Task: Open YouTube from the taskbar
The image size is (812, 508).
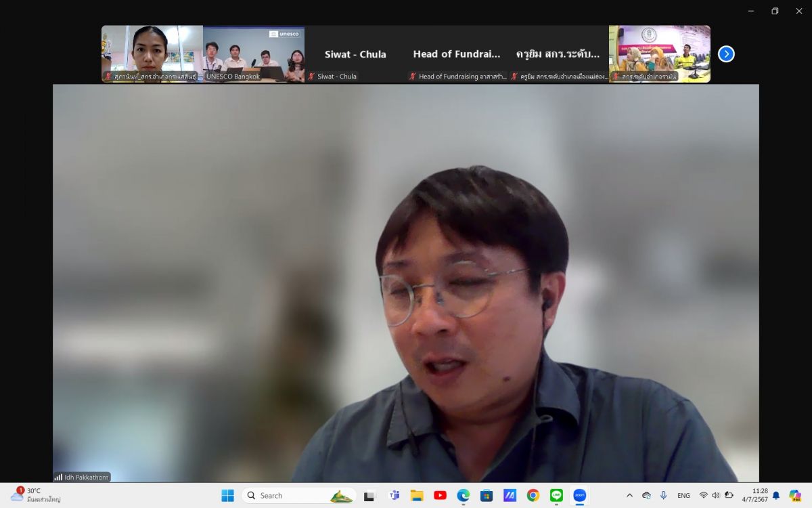Action: point(441,495)
